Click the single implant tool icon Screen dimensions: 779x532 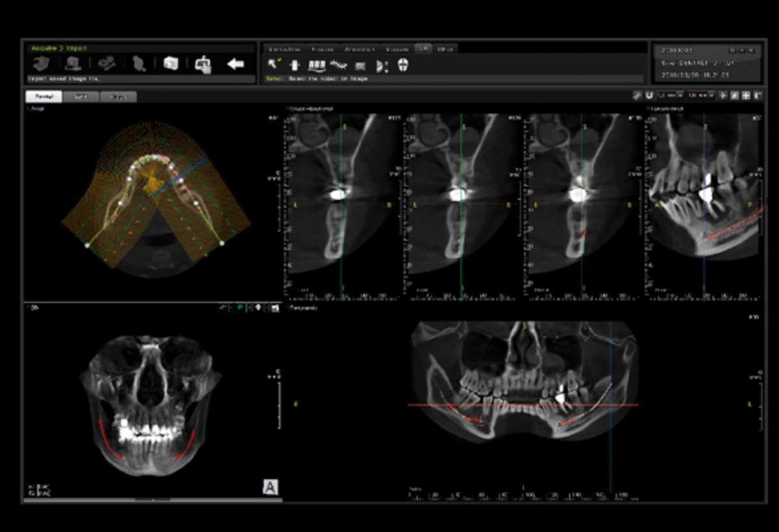[x=294, y=65]
